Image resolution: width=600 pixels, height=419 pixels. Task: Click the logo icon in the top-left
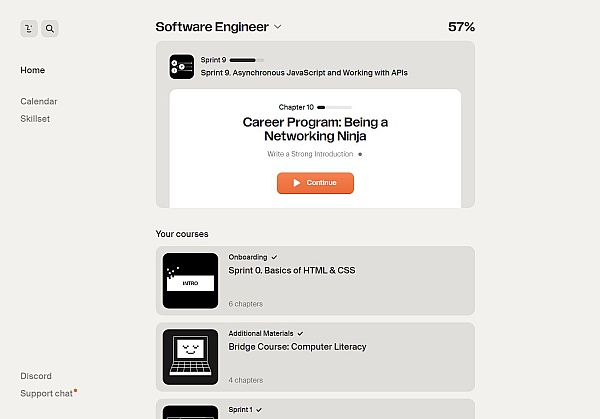coord(29,29)
